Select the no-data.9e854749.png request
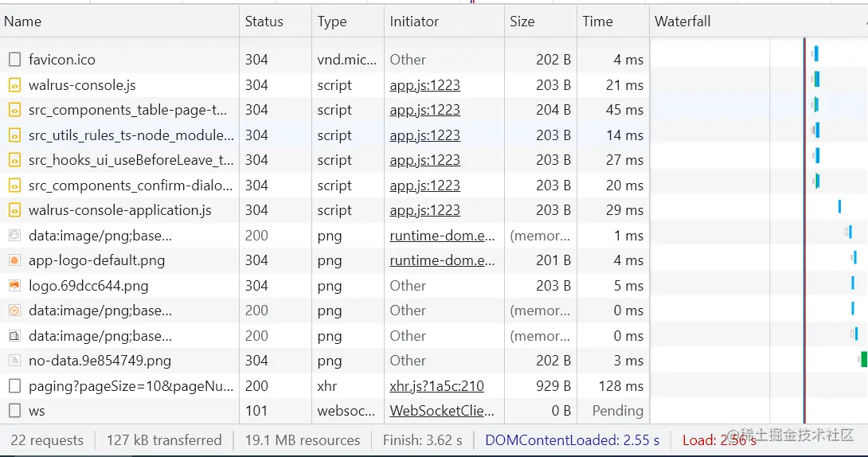Screen dimensions: 868x457 [100, 361]
